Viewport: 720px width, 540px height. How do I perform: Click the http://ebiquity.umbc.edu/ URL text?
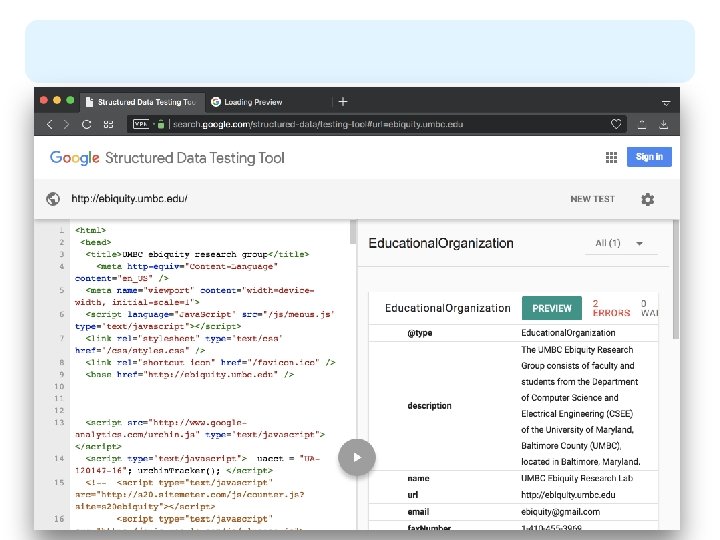coord(129,199)
